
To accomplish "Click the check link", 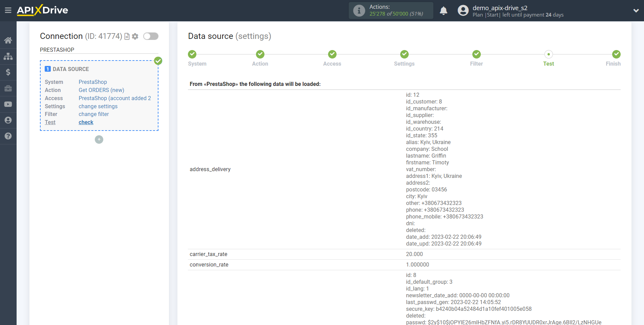I will [86, 122].
